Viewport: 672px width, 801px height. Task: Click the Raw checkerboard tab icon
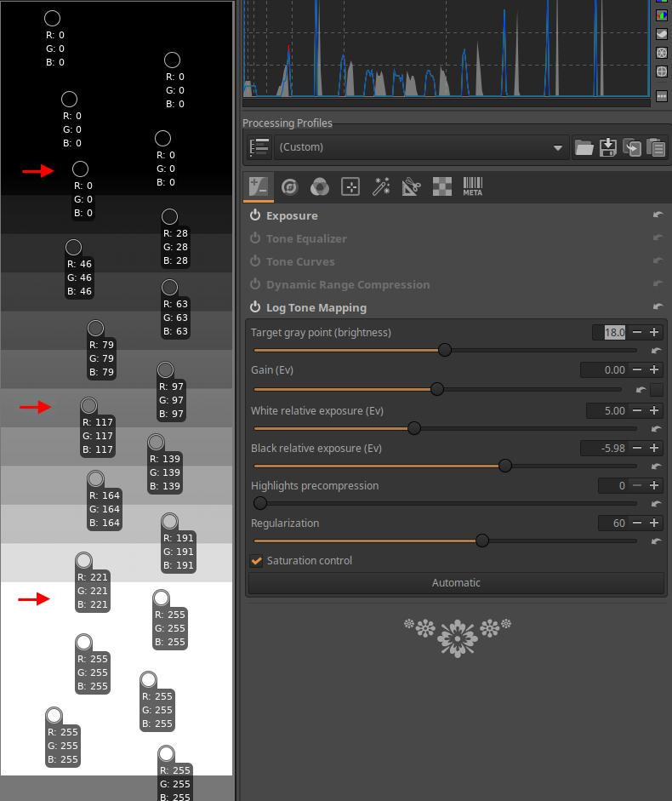[x=442, y=187]
